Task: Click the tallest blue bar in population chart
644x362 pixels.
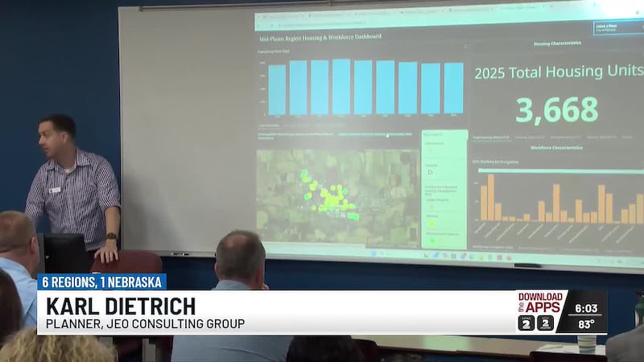Action: tap(341, 87)
